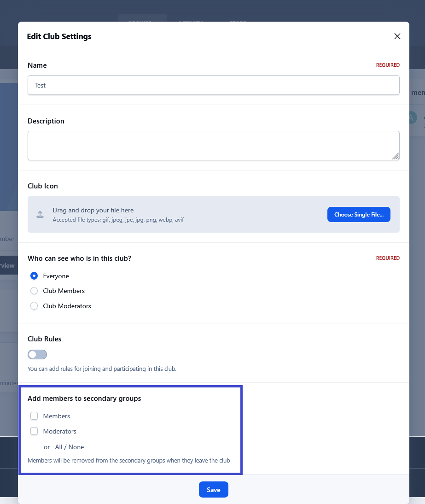Click the Name field containing Test
The height and width of the screenshot is (504, 425).
point(213,85)
